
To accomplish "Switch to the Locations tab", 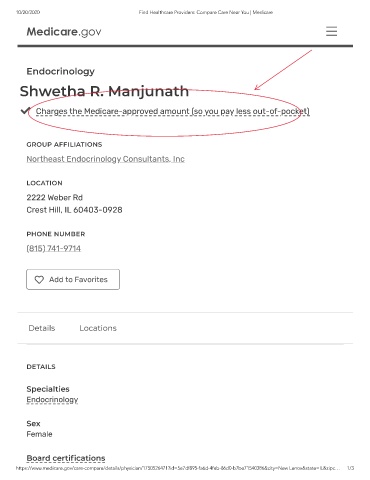I will pyautogui.click(x=98, y=328).
